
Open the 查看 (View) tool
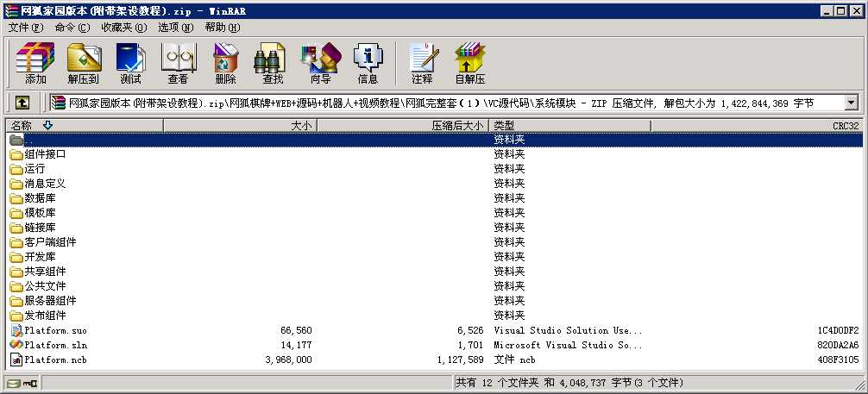click(x=179, y=63)
